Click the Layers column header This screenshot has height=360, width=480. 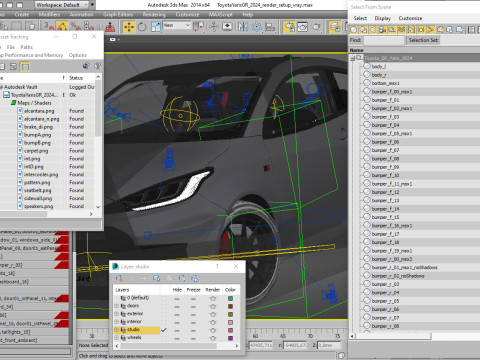pyautogui.click(x=122, y=290)
